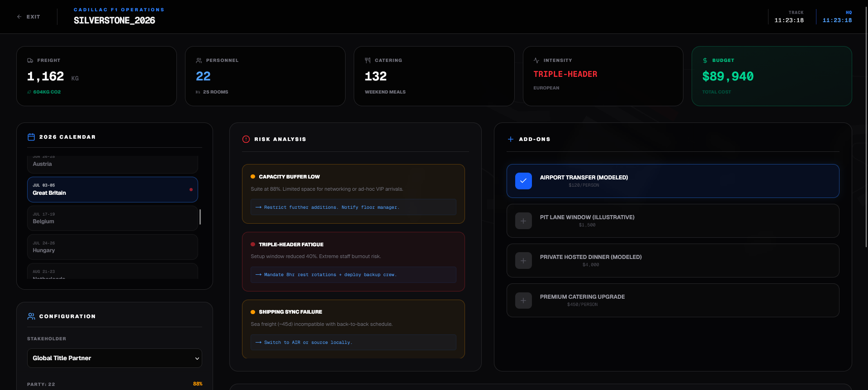This screenshot has width=868, height=390.
Task: Click the Shipping Sync Failure risk title
Action: tap(290, 312)
